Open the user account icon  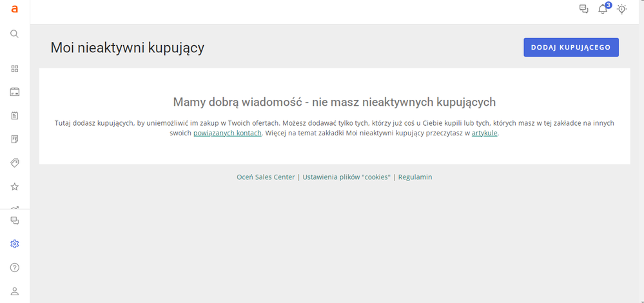coord(14,291)
